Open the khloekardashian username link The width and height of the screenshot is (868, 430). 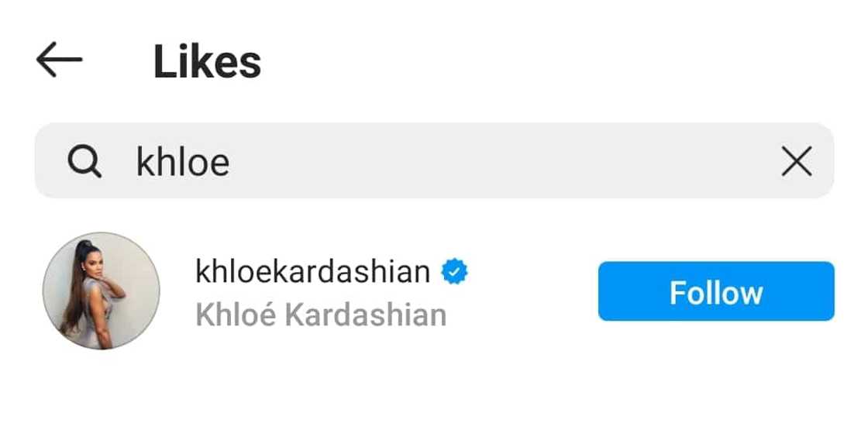point(312,271)
